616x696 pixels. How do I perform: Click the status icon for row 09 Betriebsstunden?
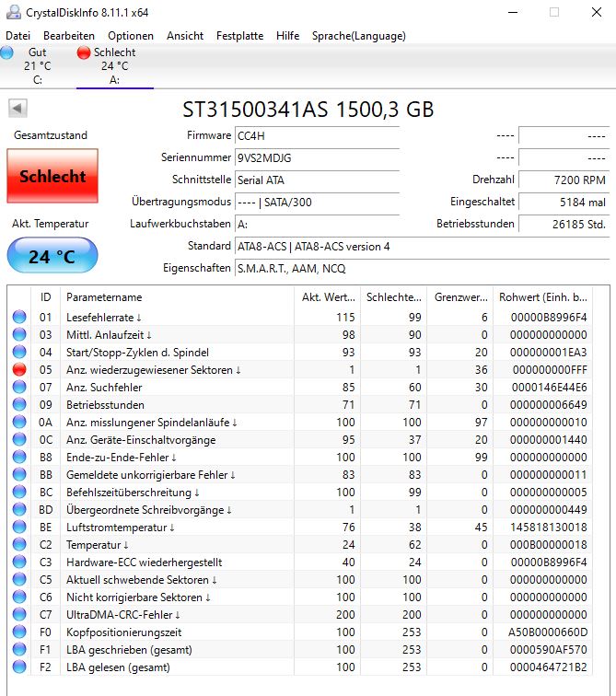tap(19, 404)
